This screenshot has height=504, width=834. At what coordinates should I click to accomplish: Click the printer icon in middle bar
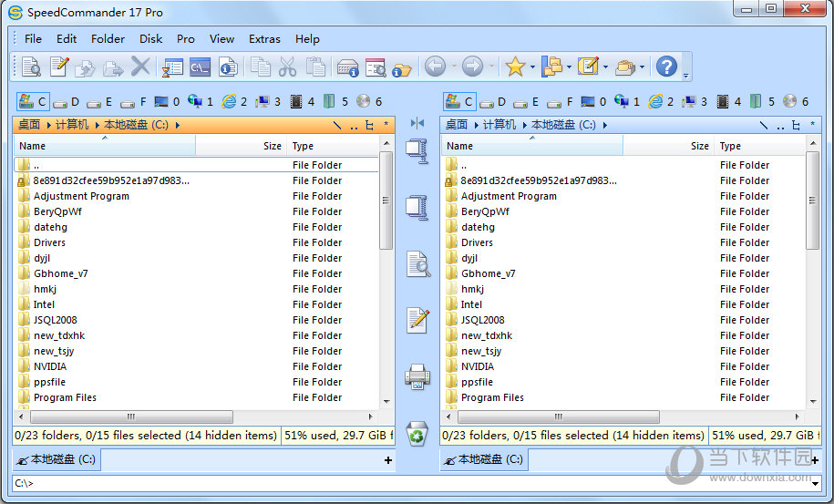[417, 376]
